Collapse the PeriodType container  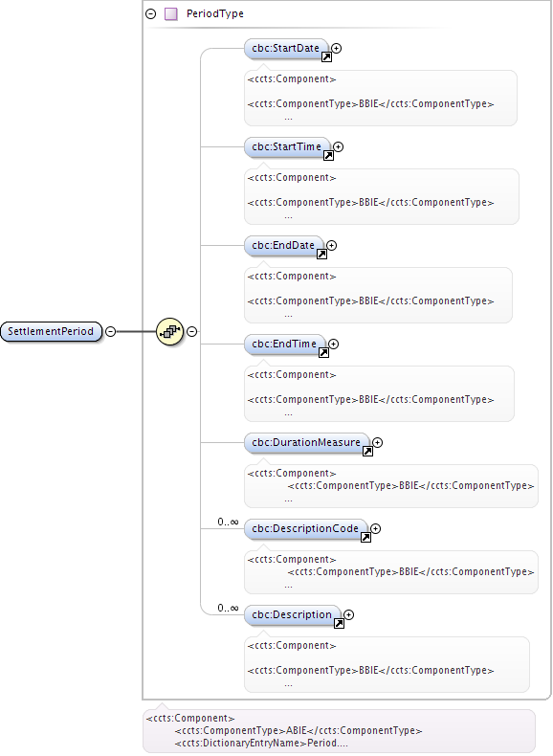pos(151,14)
